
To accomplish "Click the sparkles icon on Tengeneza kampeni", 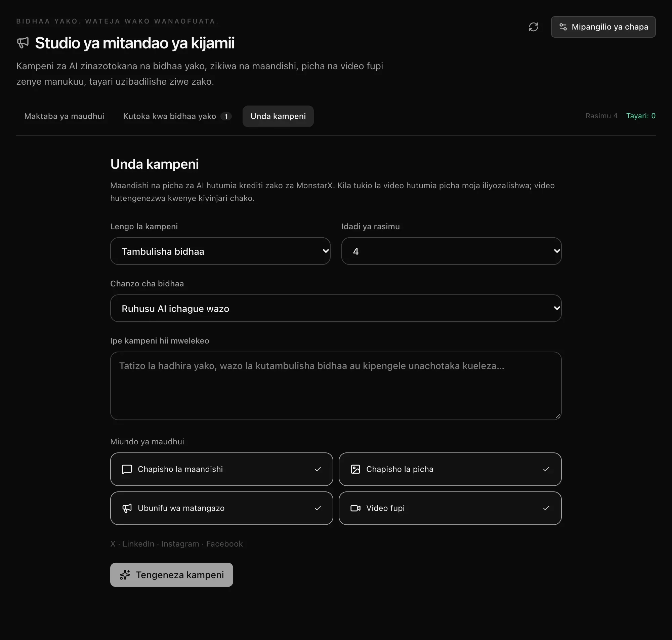I will pos(125,575).
